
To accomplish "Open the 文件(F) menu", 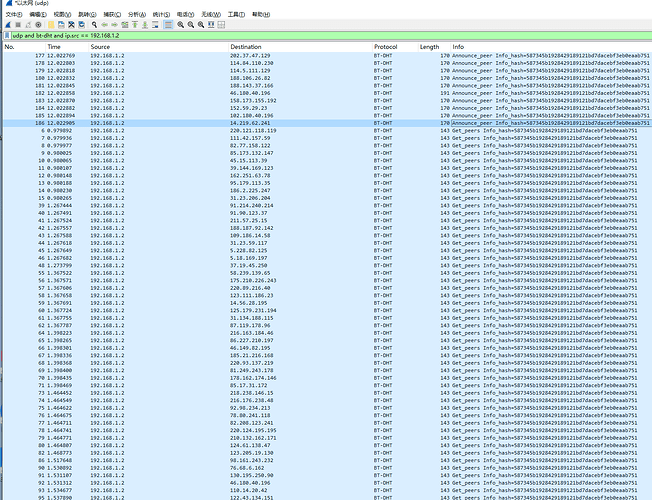I will click(14, 15).
